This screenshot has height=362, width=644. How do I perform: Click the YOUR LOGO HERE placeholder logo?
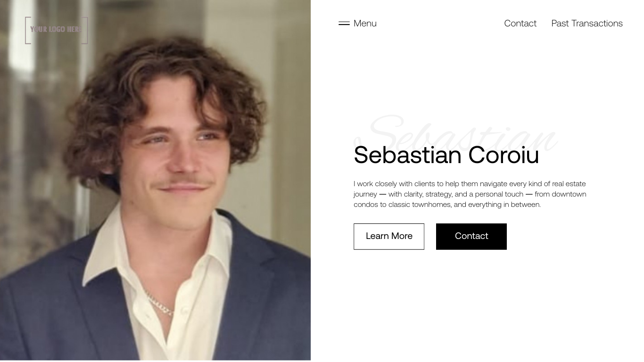pyautogui.click(x=57, y=30)
